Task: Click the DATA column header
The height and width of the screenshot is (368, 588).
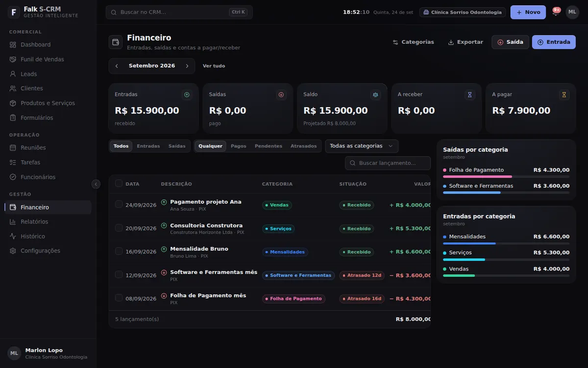Action: point(132,184)
